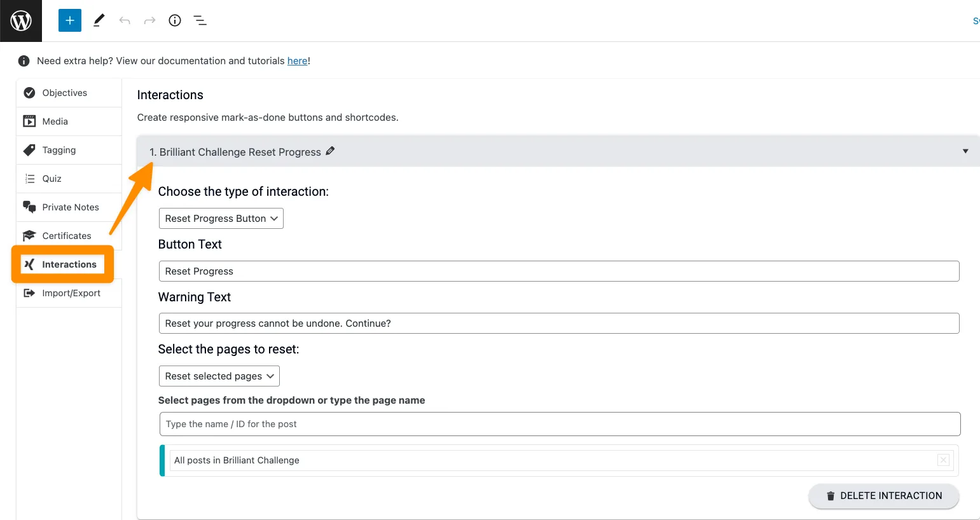Open the List View icon
Viewport: 980px width, 520px height.
pos(200,20)
